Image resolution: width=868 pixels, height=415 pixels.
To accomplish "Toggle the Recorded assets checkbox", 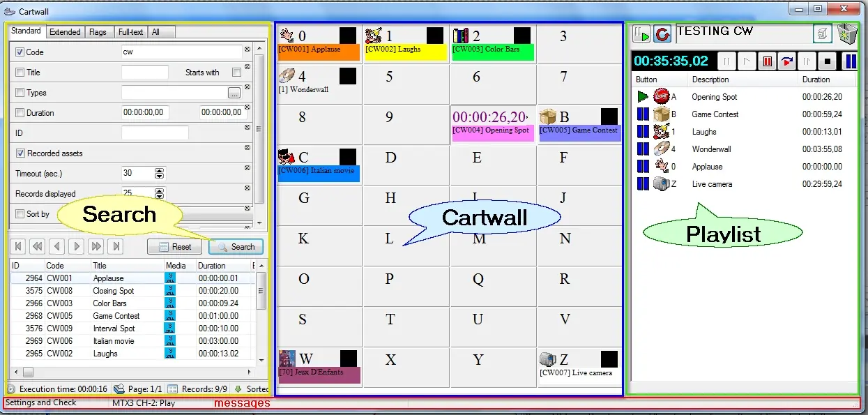I will click(x=20, y=153).
